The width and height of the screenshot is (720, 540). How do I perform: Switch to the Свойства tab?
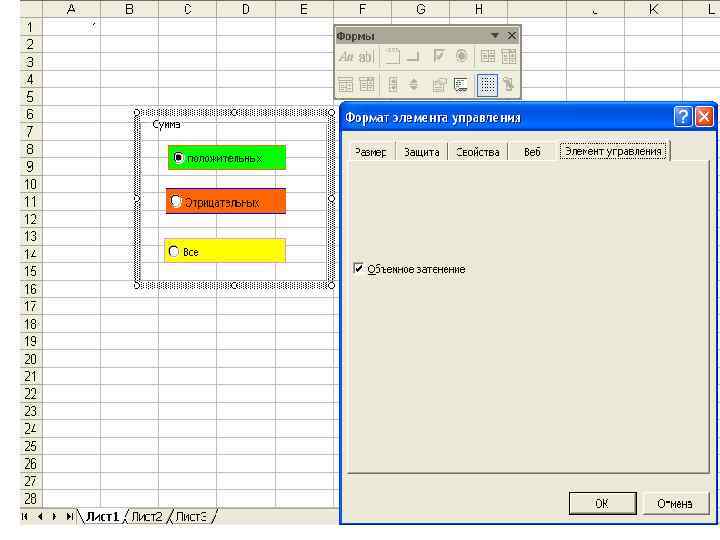coord(478,152)
